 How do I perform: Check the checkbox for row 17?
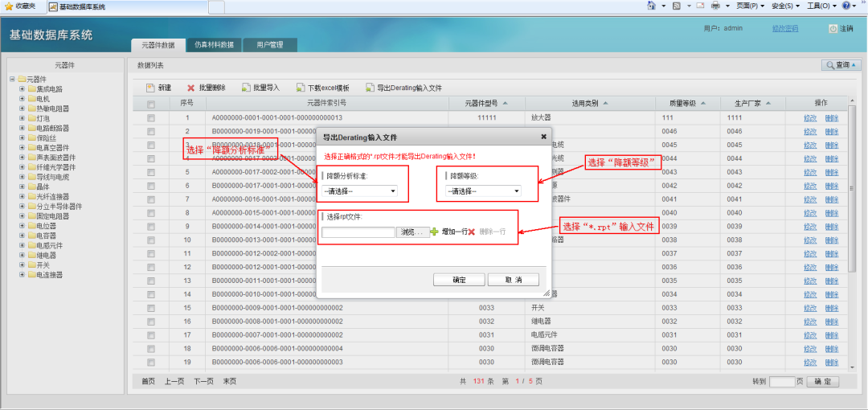click(150, 335)
